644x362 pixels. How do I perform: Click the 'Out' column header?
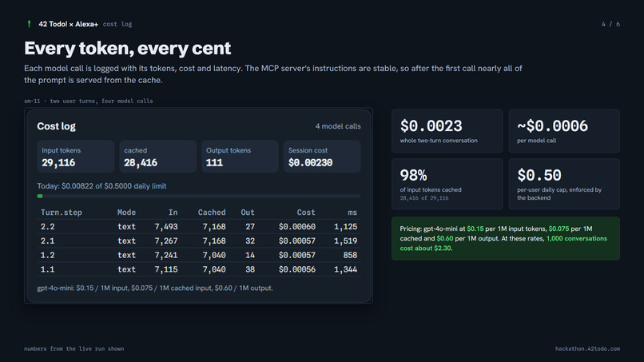[248, 213]
